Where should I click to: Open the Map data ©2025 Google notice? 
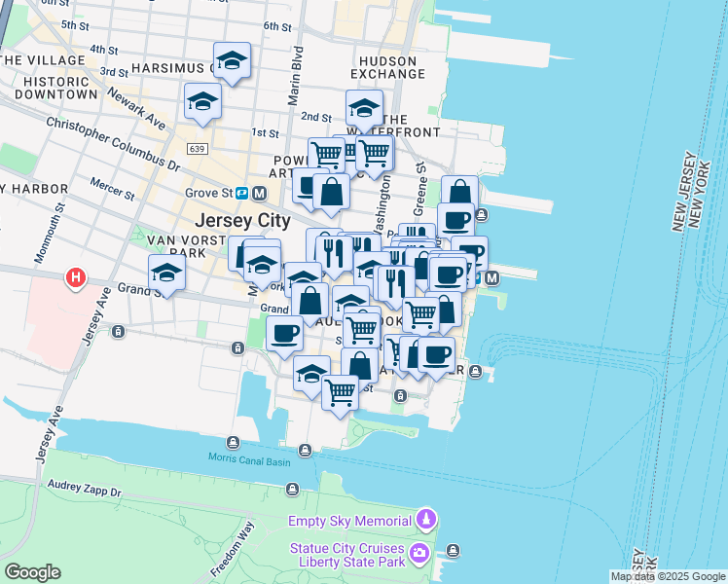pyautogui.click(x=669, y=576)
